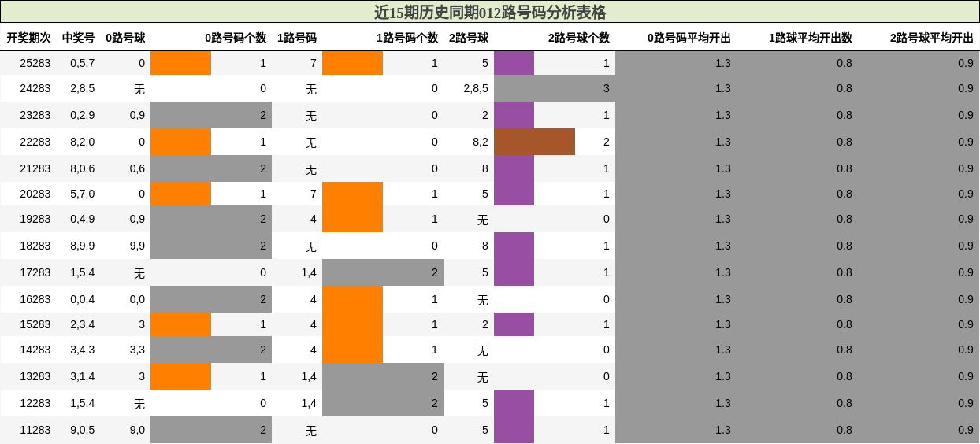Click winning number 8,2,0 in row 22283

point(83,142)
